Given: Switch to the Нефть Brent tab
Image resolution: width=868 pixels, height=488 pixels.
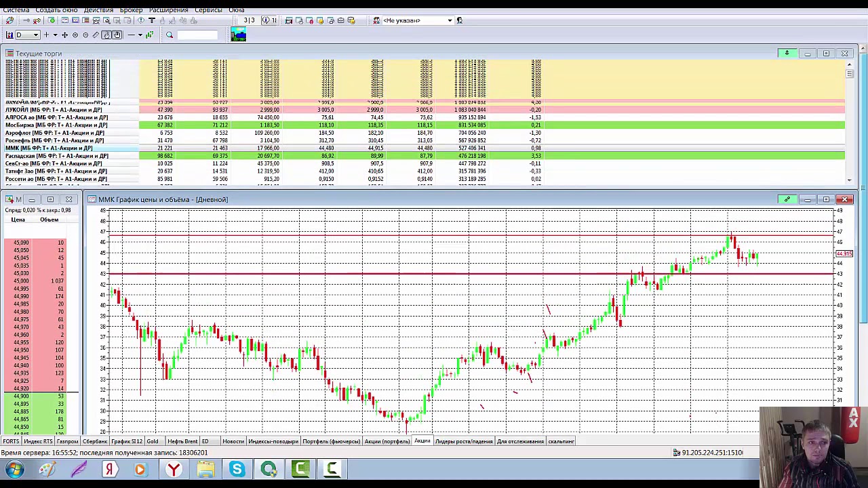Looking at the screenshot, I should [x=182, y=441].
